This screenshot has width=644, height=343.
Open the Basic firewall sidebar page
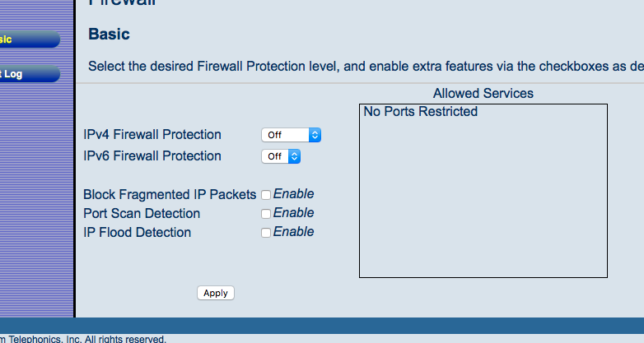click(25, 39)
